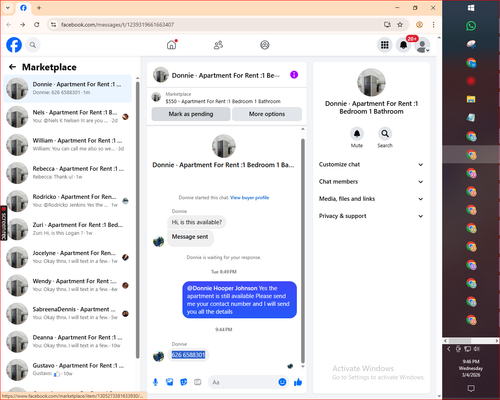Choose a GIF icon in composer

pyautogui.click(x=198, y=382)
